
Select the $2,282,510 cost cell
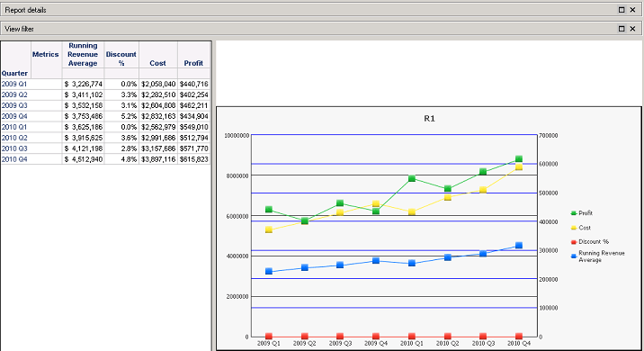coord(158,94)
